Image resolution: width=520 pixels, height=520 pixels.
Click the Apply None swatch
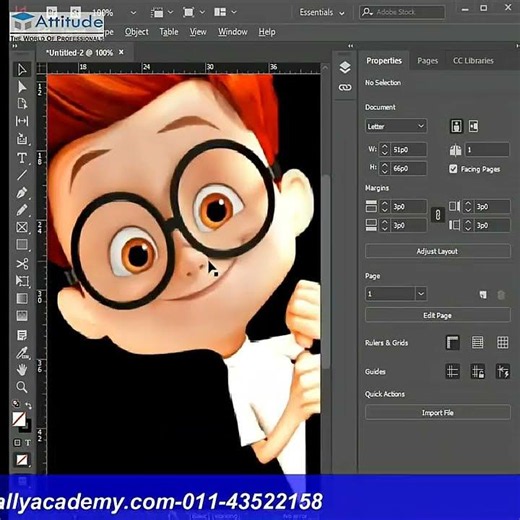coord(22,460)
